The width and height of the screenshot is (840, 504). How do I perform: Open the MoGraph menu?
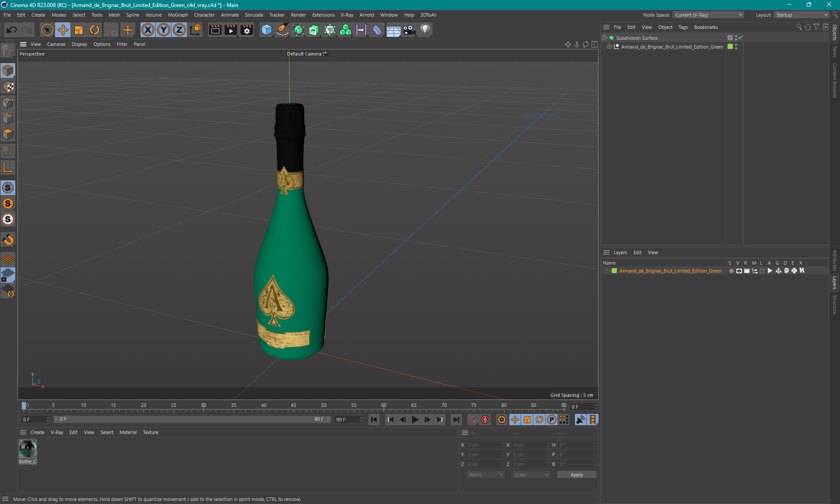(x=178, y=15)
